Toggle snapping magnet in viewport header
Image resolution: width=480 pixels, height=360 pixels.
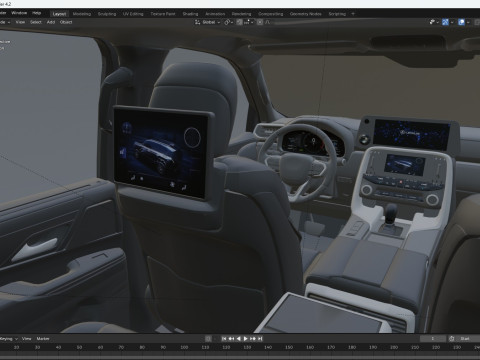click(239, 22)
